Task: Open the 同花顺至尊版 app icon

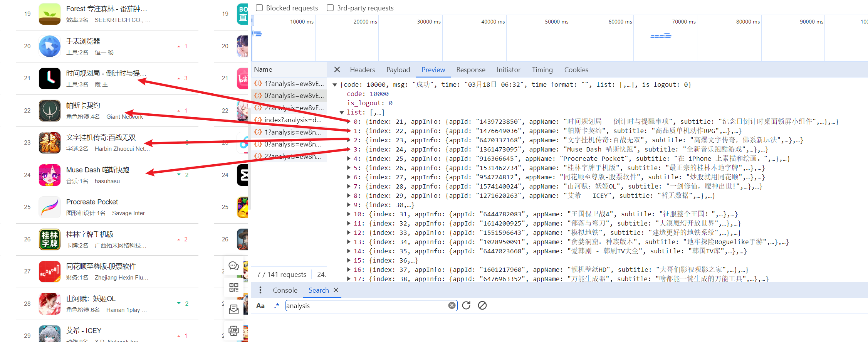Action: pos(50,271)
